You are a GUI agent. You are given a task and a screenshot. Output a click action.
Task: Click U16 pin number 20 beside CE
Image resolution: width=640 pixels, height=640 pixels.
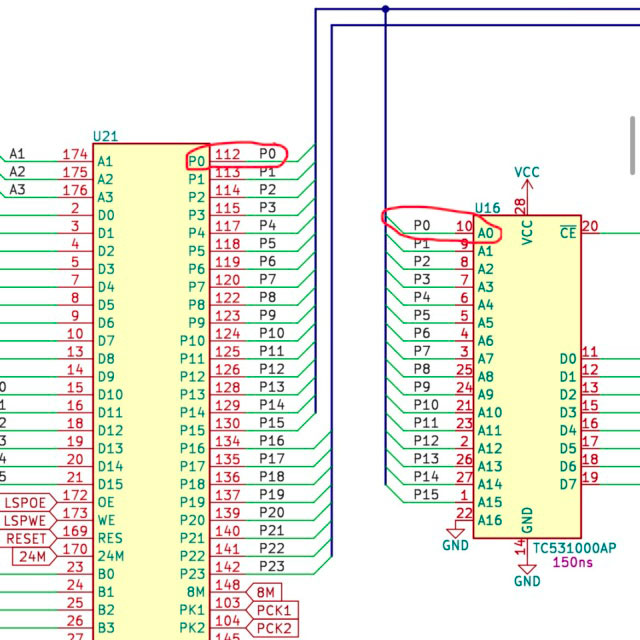click(x=590, y=226)
